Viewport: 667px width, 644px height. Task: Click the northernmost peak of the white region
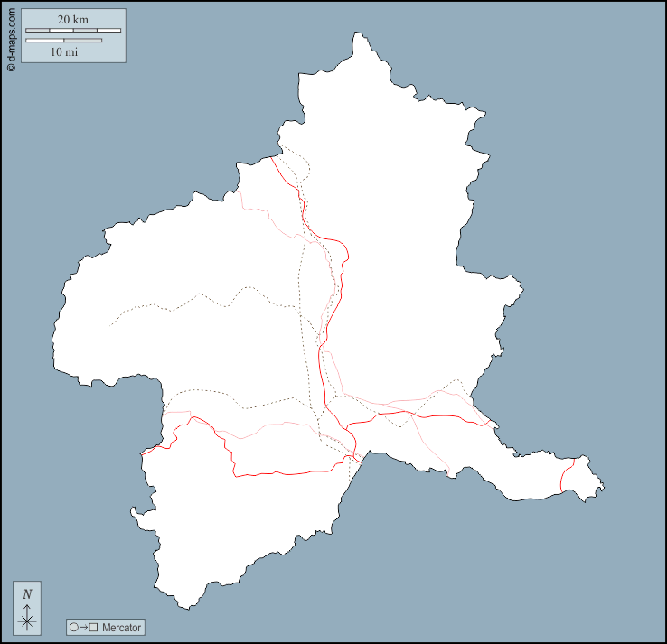360,34
